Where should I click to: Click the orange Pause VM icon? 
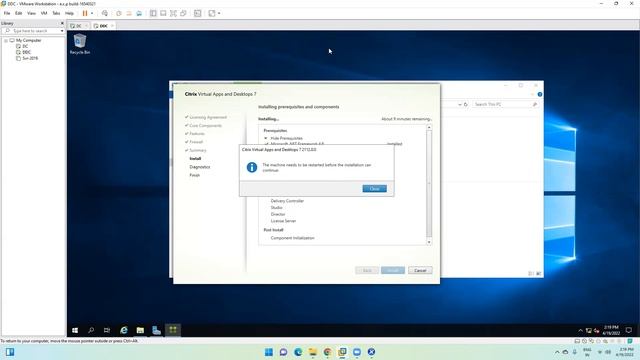pyautogui.click(x=85, y=13)
